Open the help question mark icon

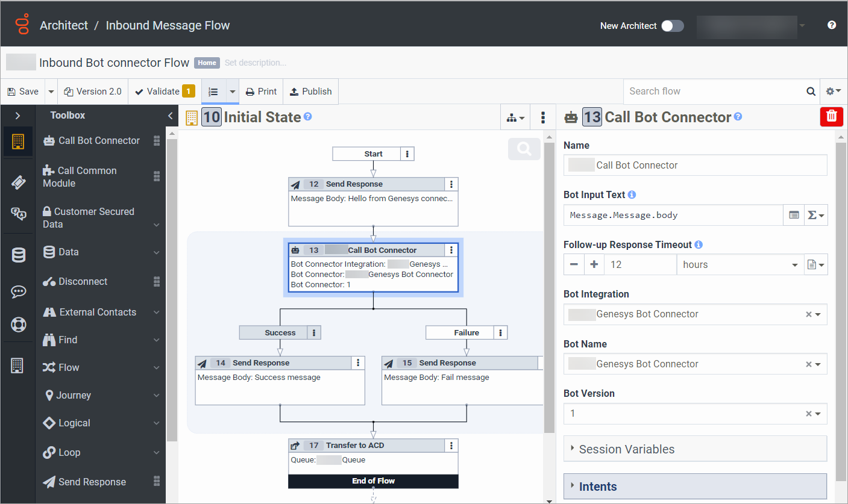point(832,25)
